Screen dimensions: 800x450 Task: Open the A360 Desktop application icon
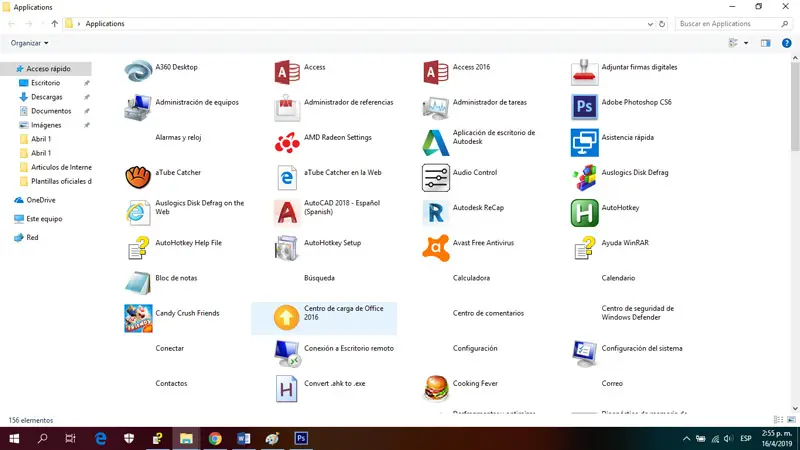[x=138, y=71]
